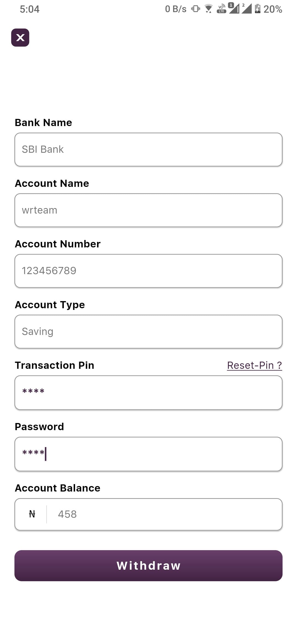This screenshot has width=297, height=644.
Task: Select the Account Number field
Action: click(148, 271)
